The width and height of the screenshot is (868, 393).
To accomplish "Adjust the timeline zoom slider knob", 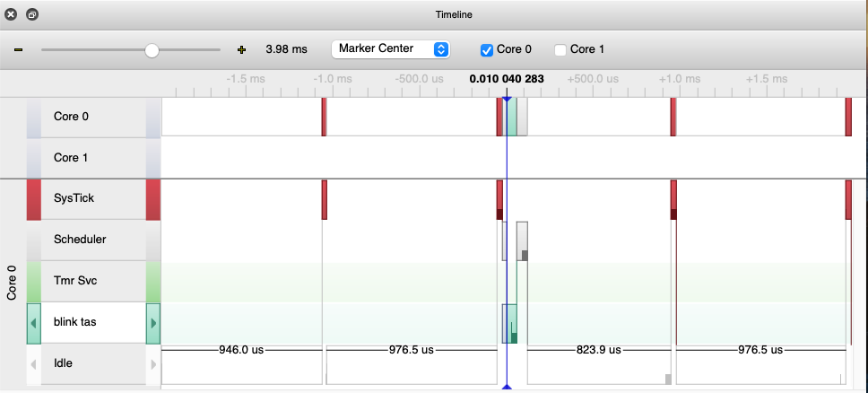I will click(152, 50).
